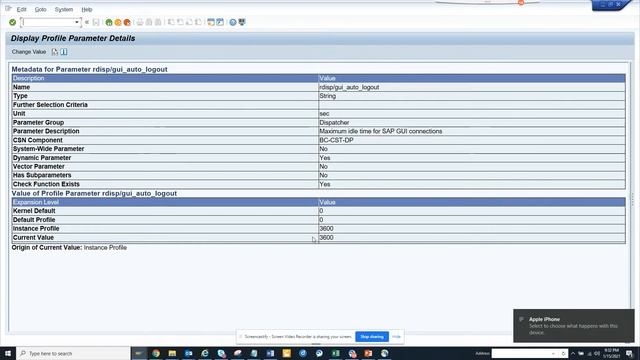
Task: Click the green Enter checkmark icon
Action: click(x=13, y=22)
